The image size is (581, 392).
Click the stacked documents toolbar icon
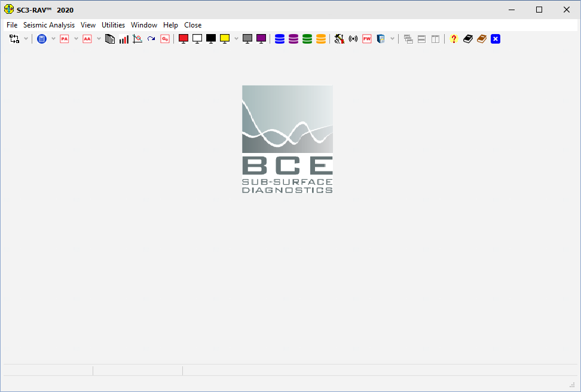(110, 39)
